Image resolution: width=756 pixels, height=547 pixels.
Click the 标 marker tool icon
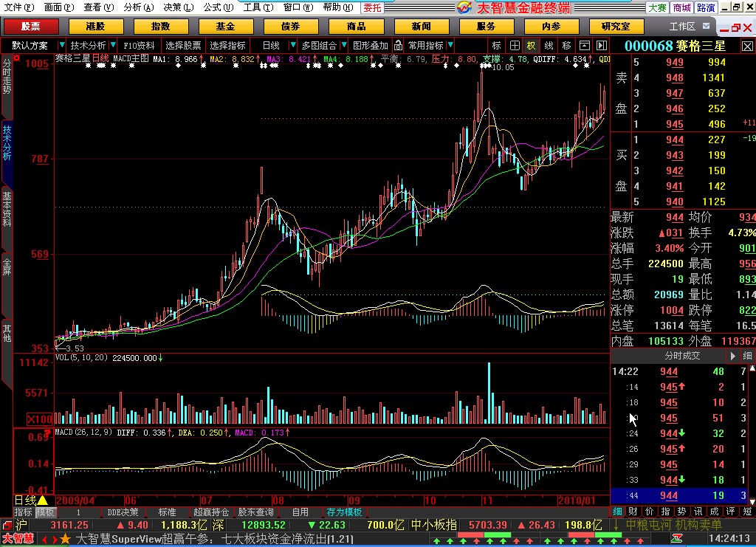497,45
